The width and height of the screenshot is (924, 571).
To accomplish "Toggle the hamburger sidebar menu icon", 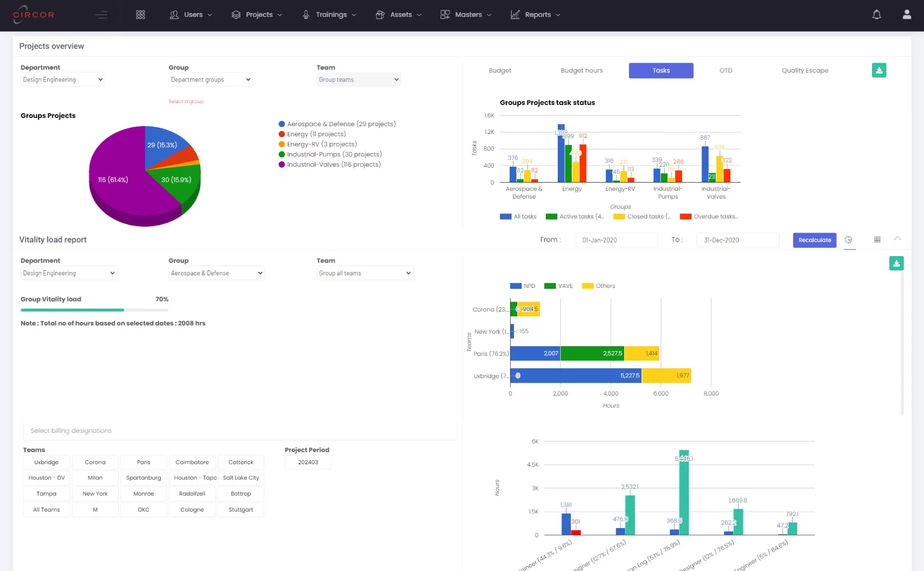I will [101, 14].
